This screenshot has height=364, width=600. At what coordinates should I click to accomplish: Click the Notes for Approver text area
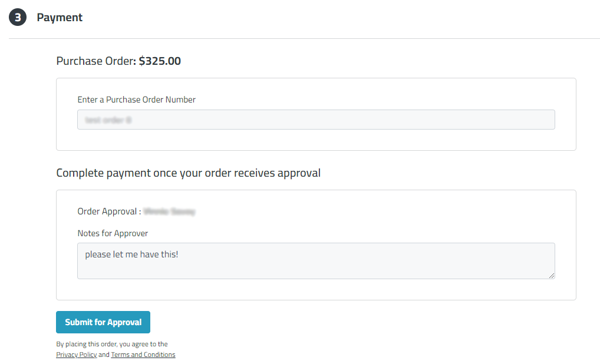coord(316,261)
